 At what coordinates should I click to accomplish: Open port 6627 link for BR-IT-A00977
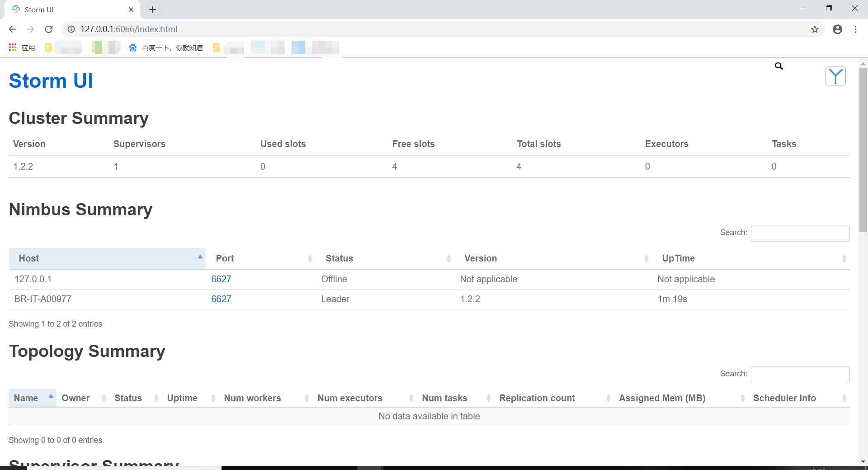[221, 299]
